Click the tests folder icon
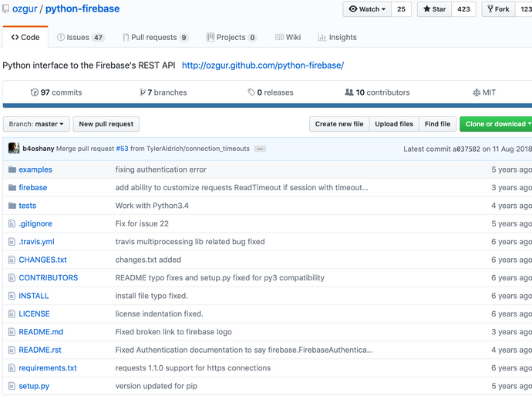The image size is (532, 399). pyautogui.click(x=12, y=206)
